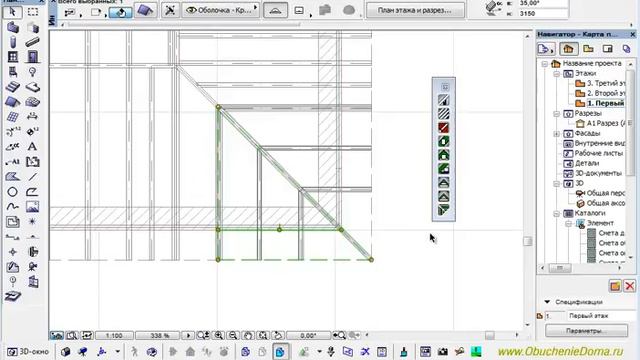Open section A1 Разрез
The height and width of the screenshot is (360, 640).
pos(601,123)
